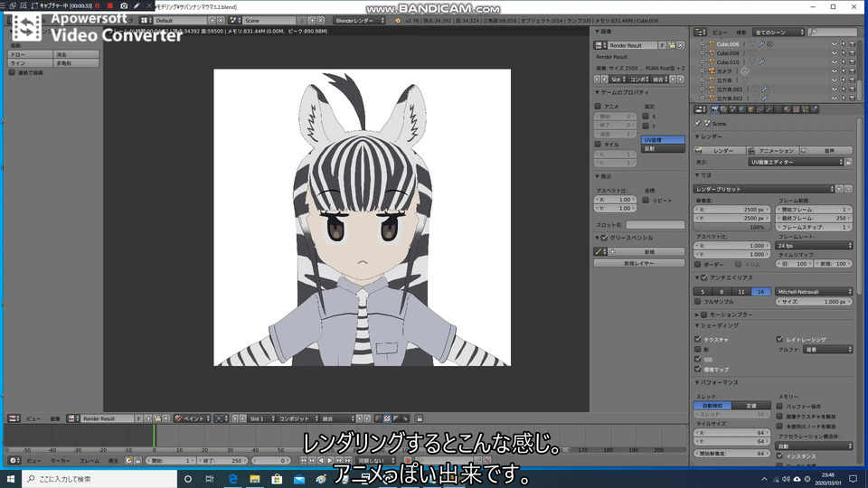Enable the タイル checkbox

click(598, 145)
